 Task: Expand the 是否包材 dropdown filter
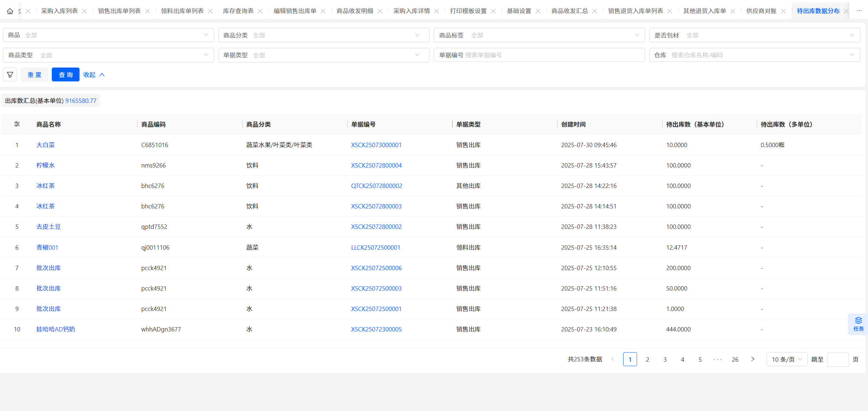755,35
